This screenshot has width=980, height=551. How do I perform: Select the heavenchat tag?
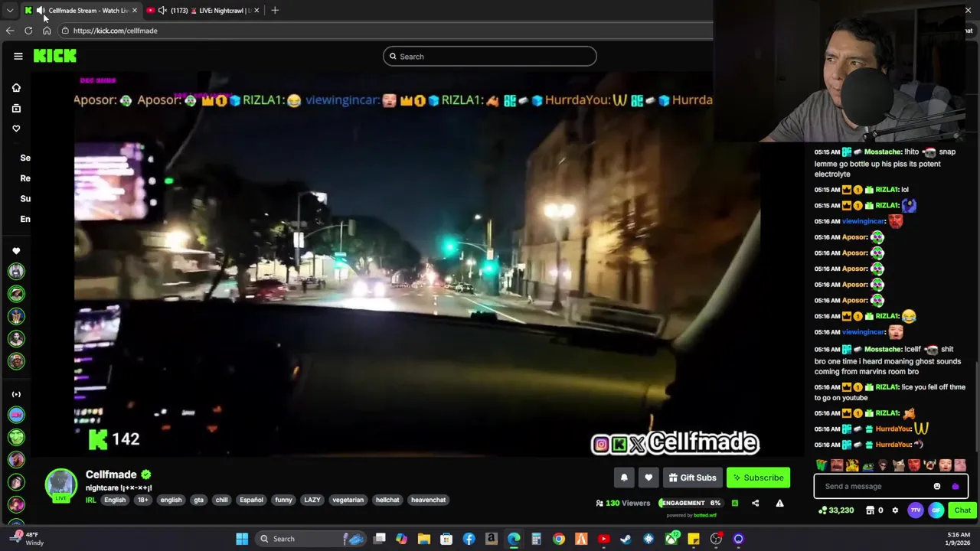[428, 500]
